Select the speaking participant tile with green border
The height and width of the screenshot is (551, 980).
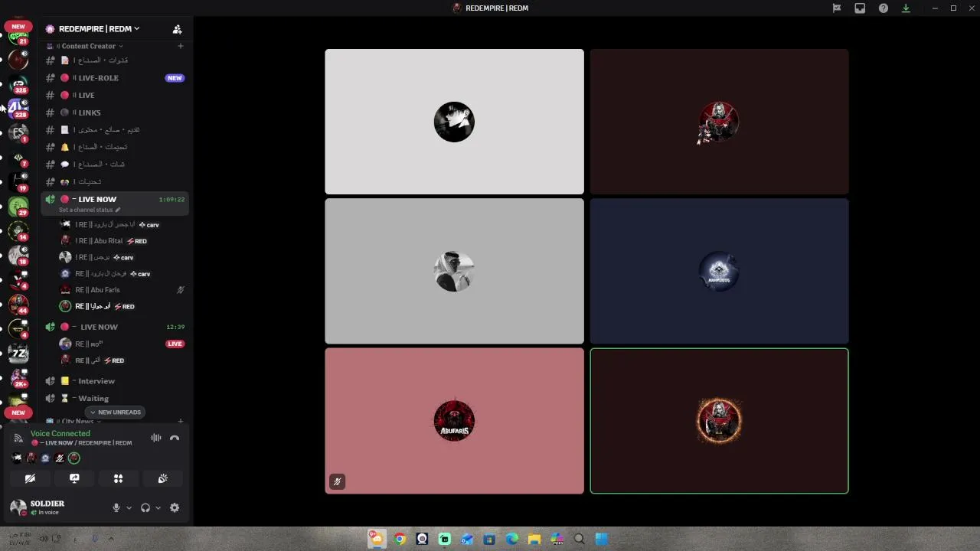[719, 421]
